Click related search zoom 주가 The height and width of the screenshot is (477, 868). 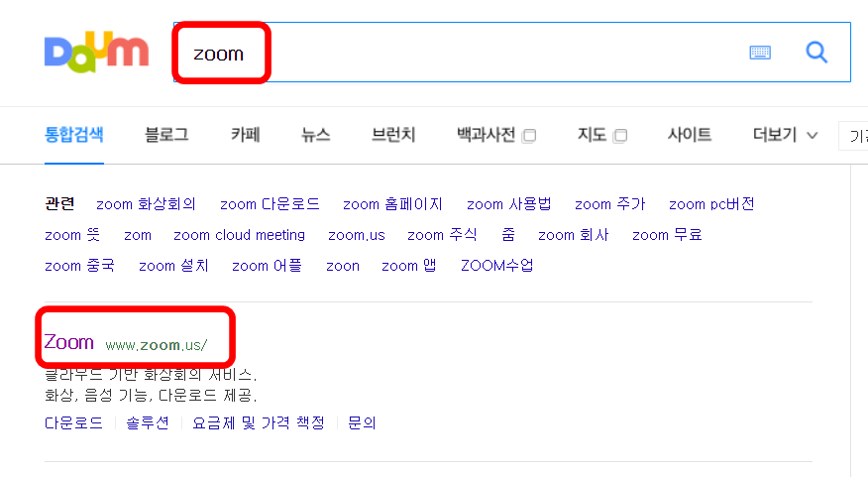point(610,204)
